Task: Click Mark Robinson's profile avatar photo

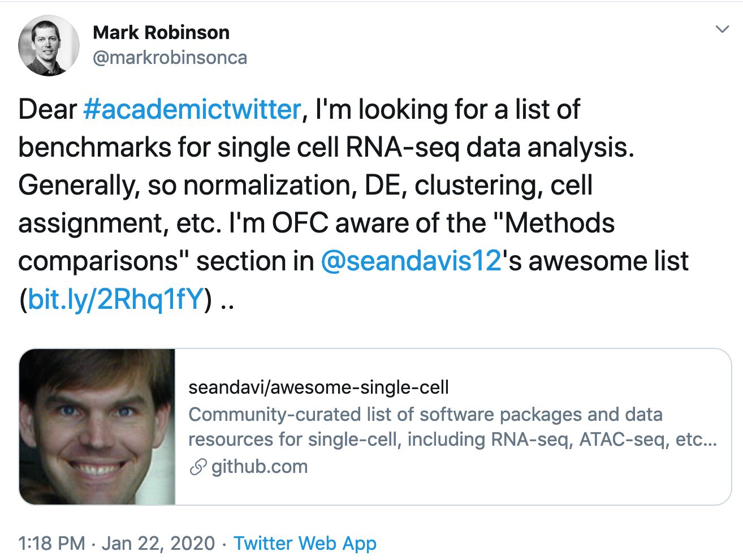Action: pos(49,46)
